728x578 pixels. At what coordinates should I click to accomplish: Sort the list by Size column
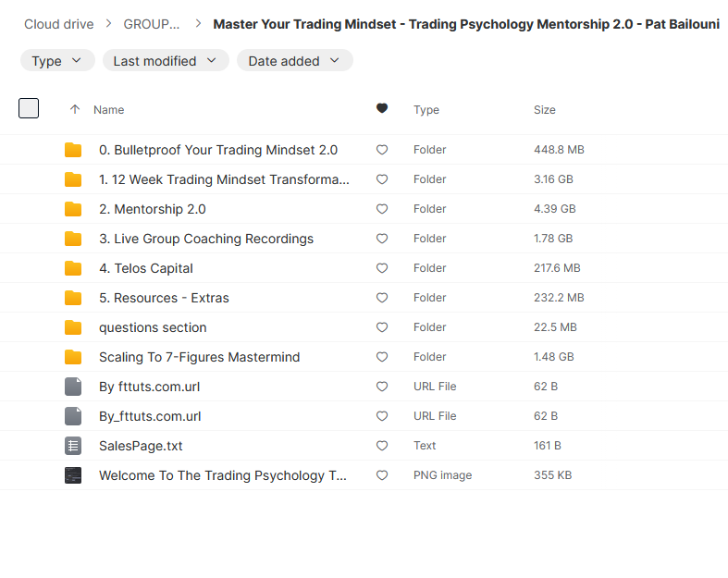(x=544, y=109)
